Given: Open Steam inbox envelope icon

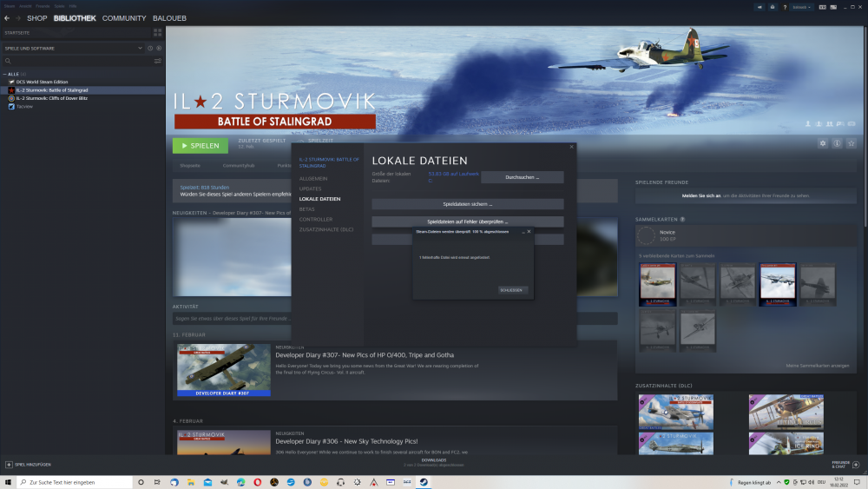Looking at the screenshot, I should point(773,7).
